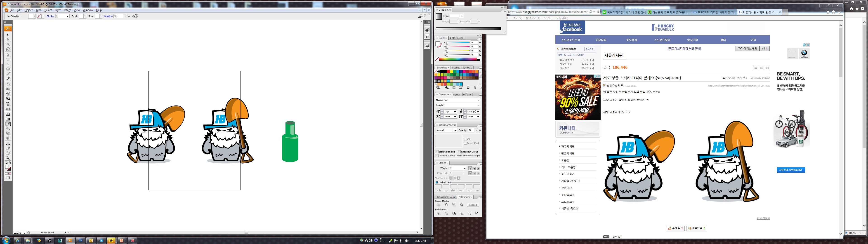Screen dimensions: 868x244
Task: Select the Ellipse tool
Action: (x=8, y=69)
